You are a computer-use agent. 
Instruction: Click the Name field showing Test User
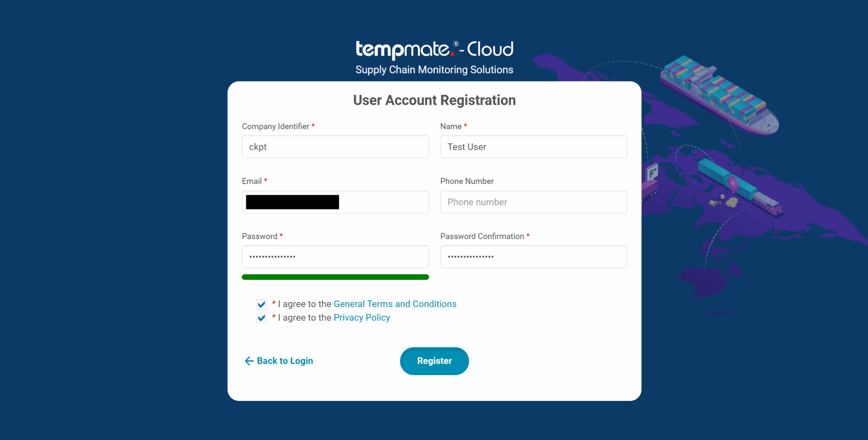[534, 147]
